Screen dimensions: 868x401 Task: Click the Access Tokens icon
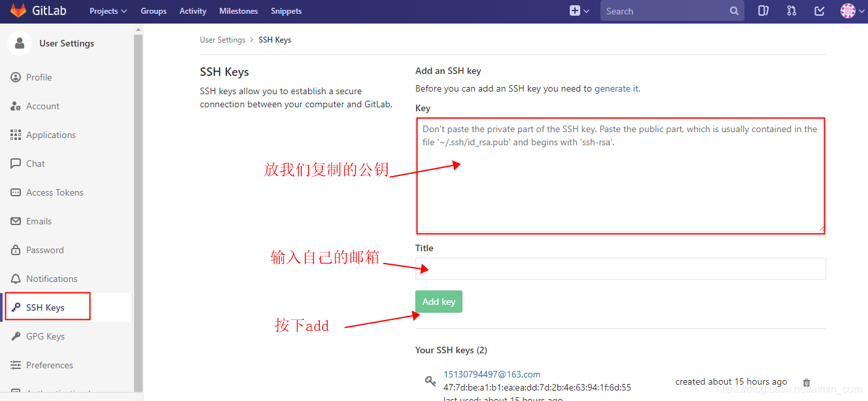[x=16, y=192]
